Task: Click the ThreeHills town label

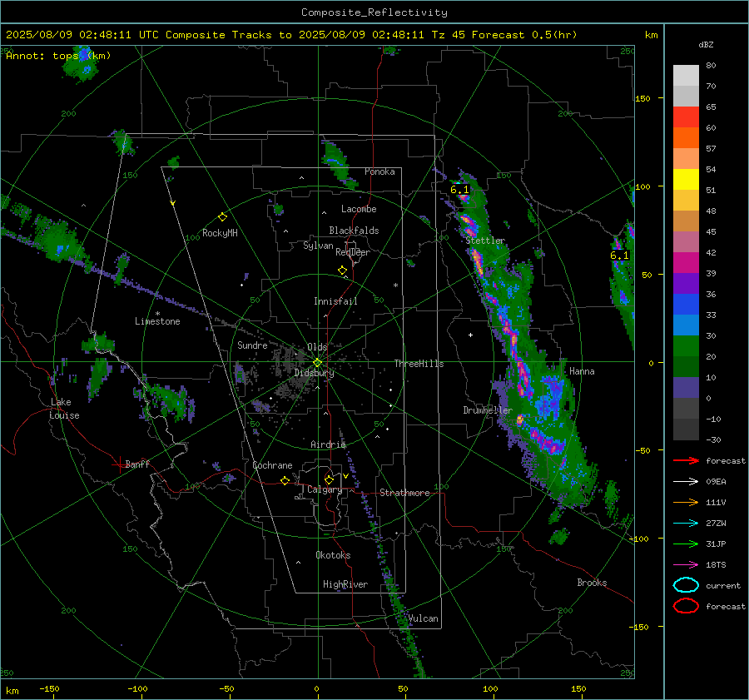Action: coord(419,364)
